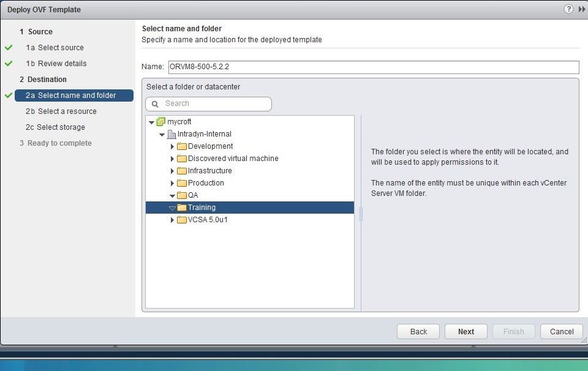Click the Back button
588x371 pixels.
418,332
